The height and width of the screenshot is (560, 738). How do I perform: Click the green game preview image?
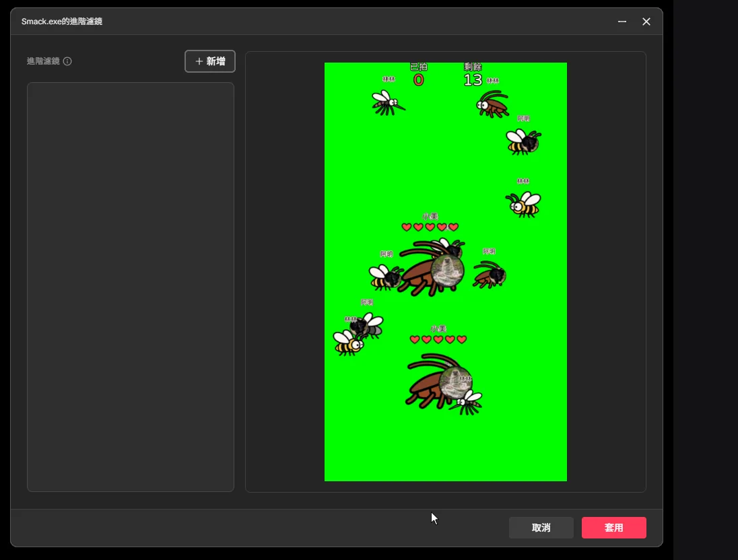(446, 271)
